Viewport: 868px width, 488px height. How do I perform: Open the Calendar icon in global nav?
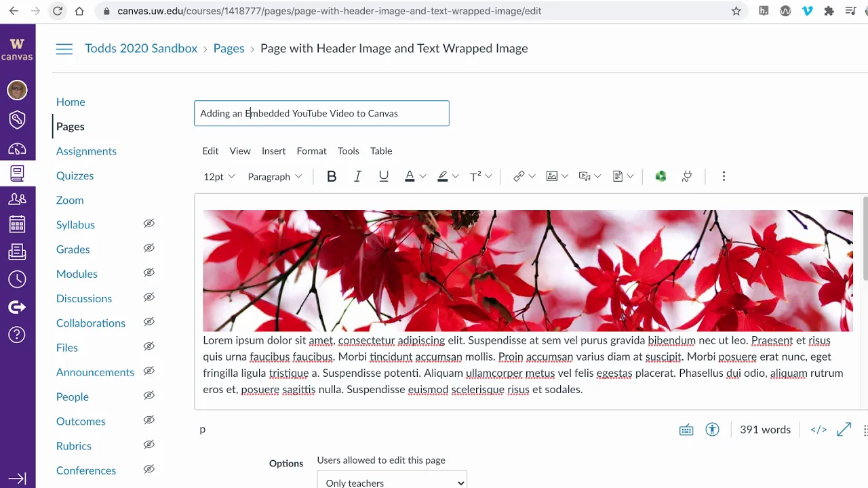[x=17, y=224]
